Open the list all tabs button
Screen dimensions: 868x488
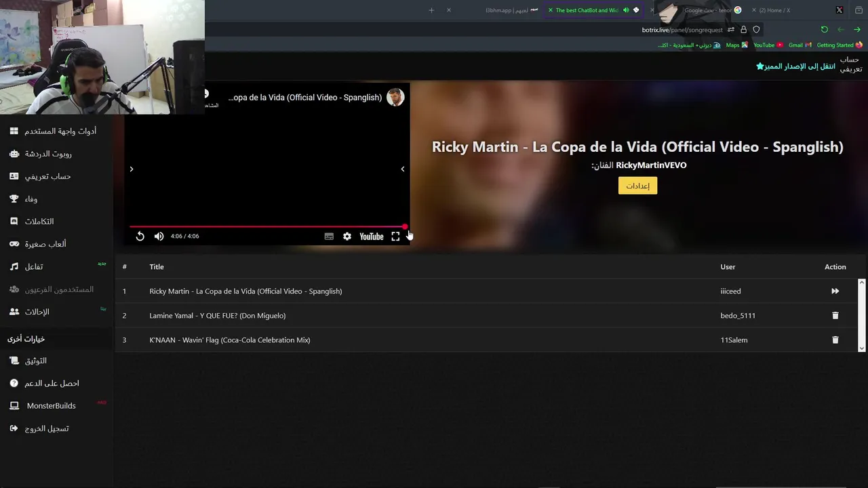859,10
